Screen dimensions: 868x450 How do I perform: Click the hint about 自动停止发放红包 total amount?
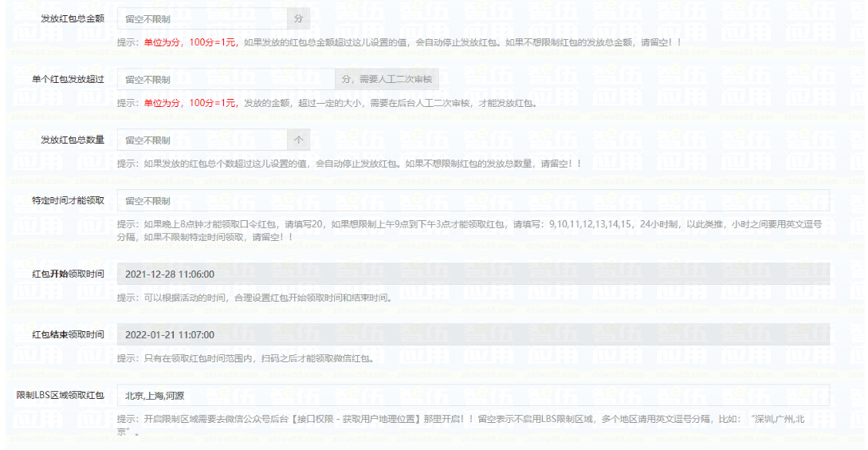(x=399, y=42)
